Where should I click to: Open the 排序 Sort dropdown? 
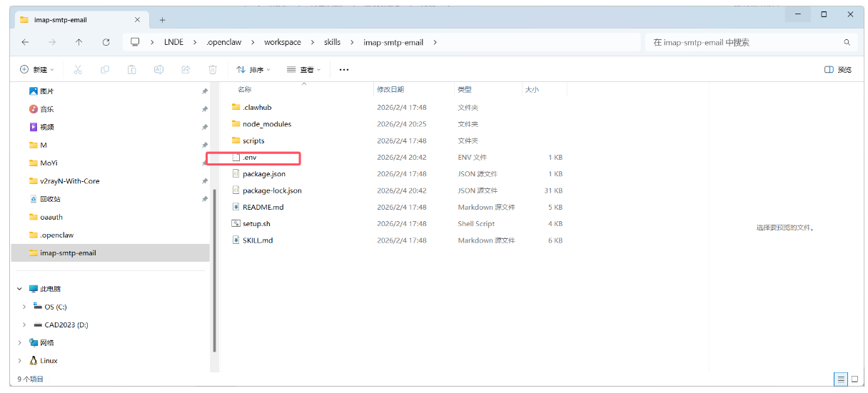254,69
